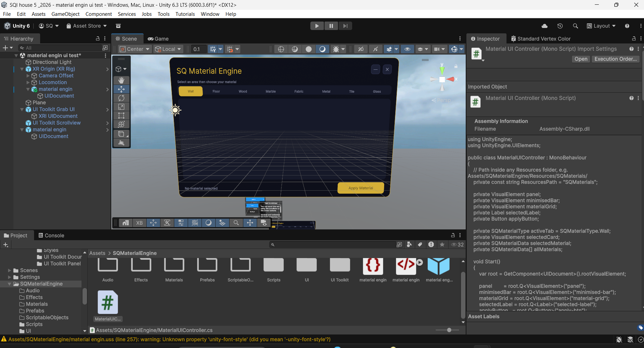Click the Execution Order button
Image resolution: width=644 pixels, height=348 pixels.
tap(616, 59)
